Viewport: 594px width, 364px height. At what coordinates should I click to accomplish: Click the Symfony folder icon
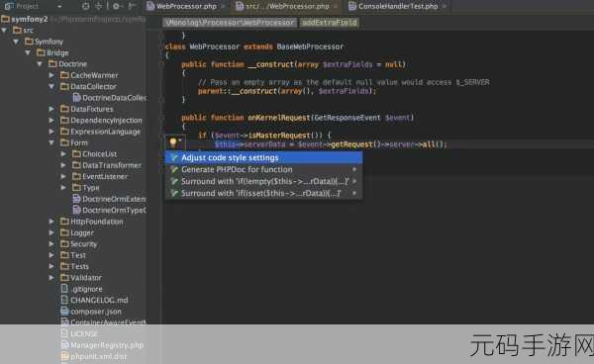(29, 42)
